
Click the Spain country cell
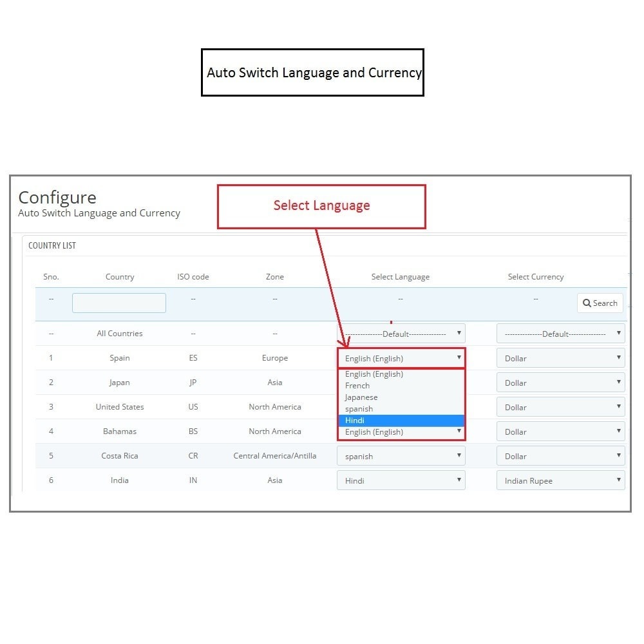pyautogui.click(x=120, y=357)
